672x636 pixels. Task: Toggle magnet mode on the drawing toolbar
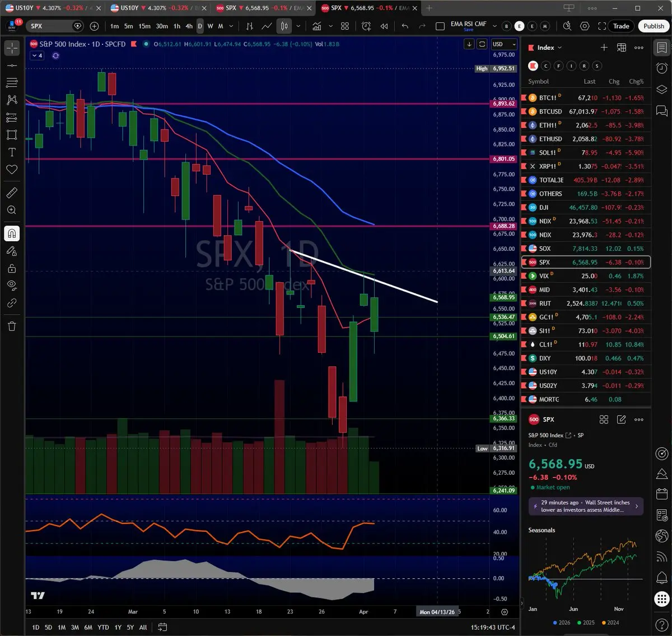[x=12, y=233]
